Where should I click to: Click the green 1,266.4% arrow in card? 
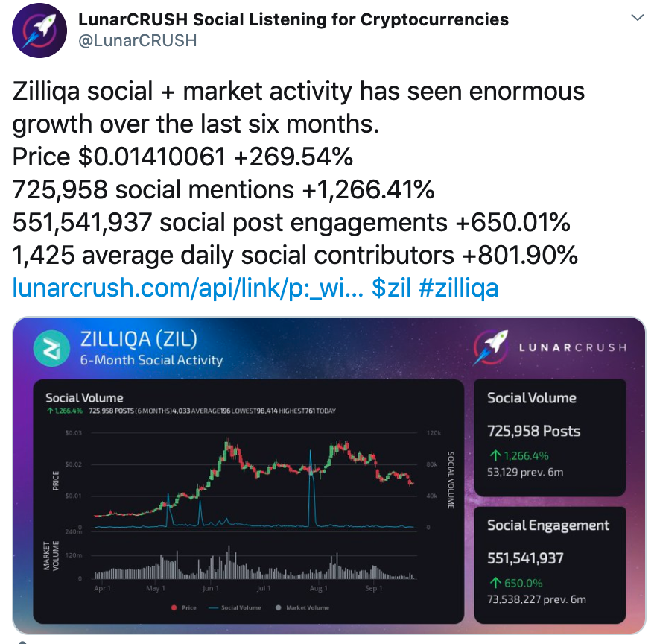click(x=495, y=455)
